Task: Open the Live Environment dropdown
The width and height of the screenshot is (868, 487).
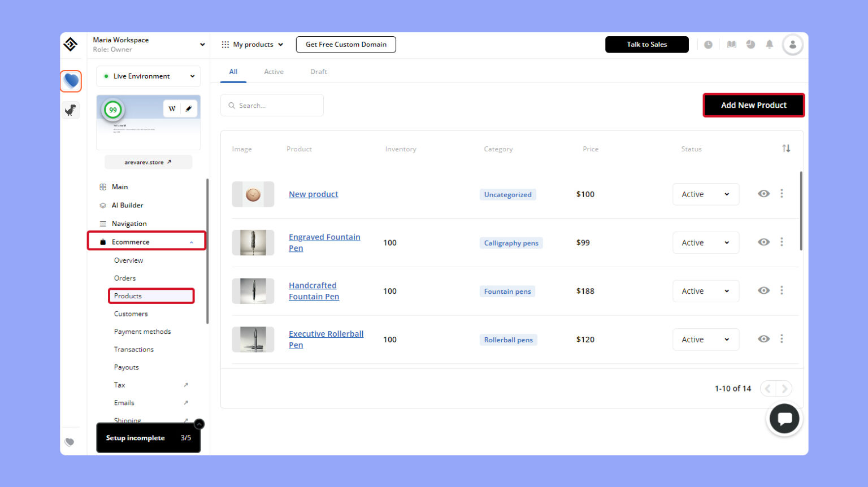Action: coord(148,76)
